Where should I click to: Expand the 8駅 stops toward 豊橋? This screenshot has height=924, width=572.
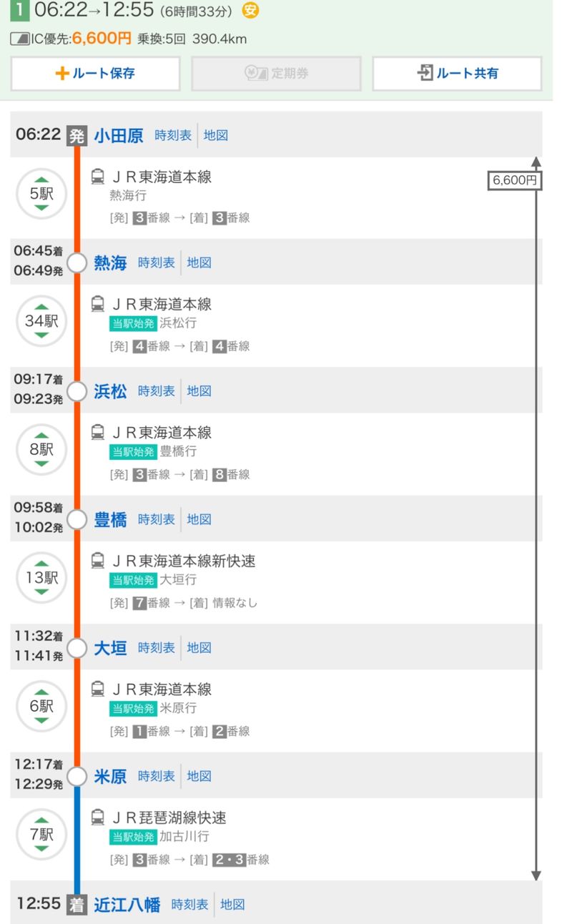(x=41, y=450)
